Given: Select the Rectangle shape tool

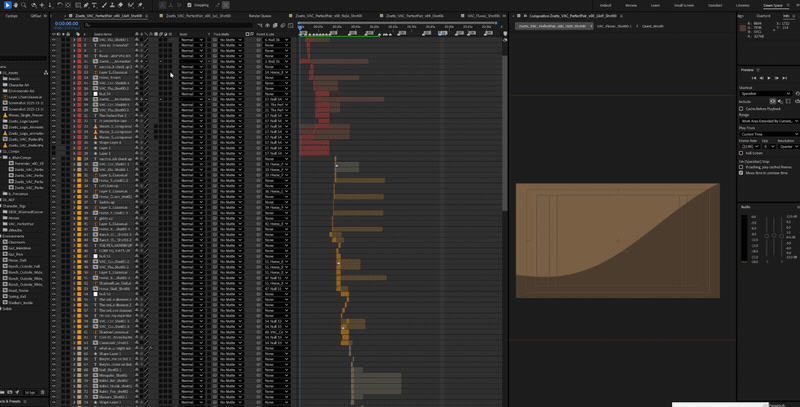Looking at the screenshot, I should 78,5.
